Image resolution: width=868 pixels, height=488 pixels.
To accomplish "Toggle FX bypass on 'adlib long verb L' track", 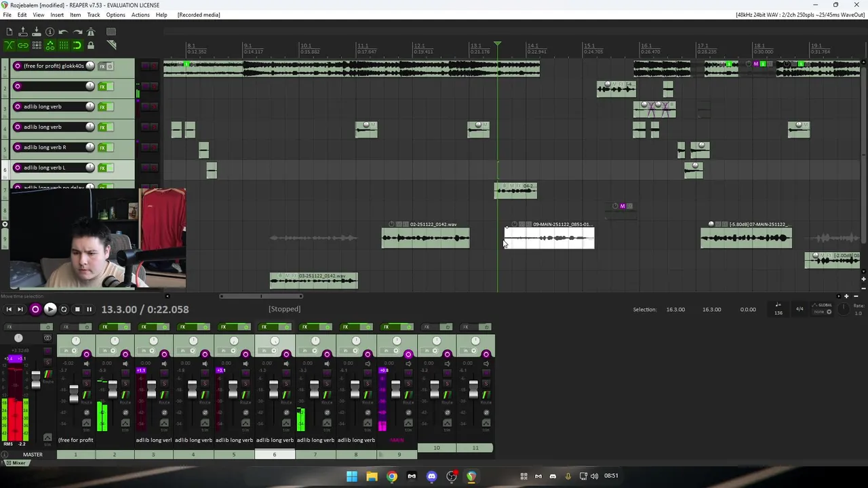I will tap(110, 168).
